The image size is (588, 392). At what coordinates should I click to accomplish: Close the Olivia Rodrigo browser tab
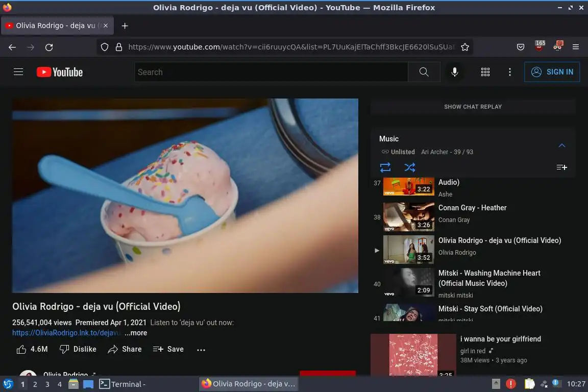(106, 26)
